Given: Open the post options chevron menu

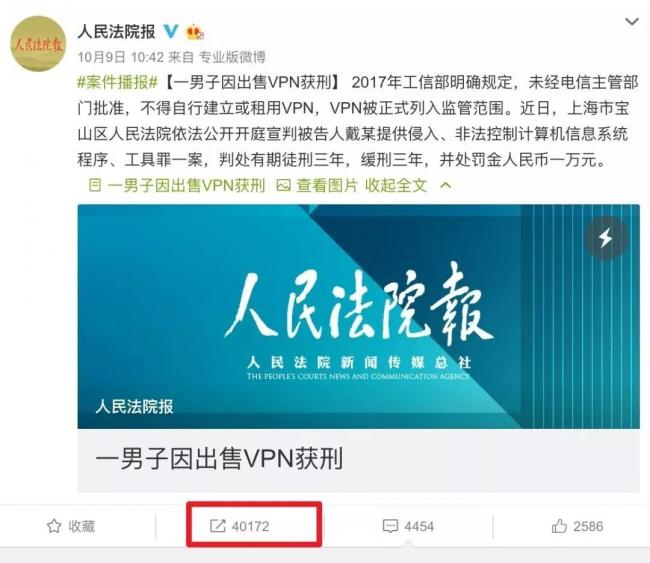Looking at the screenshot, I should (x=632, y=22).
